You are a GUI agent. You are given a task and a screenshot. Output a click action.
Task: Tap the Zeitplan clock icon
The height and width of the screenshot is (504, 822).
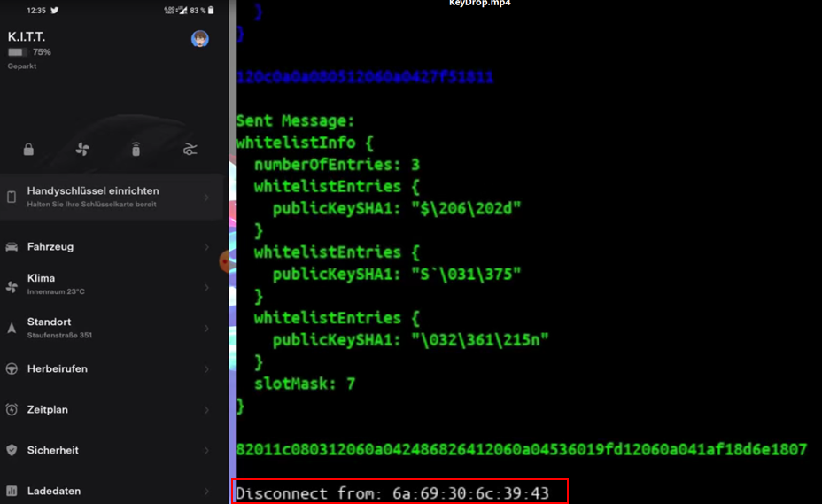click(x=12, y=409)
